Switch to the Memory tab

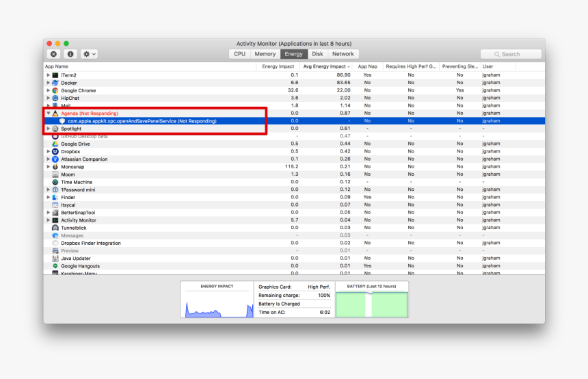(x=265, y=54)
